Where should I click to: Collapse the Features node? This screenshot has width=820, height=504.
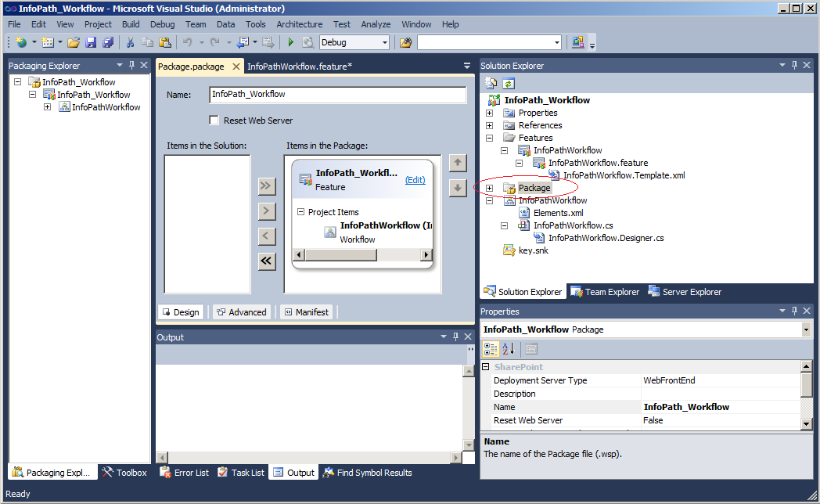click(490, 138)
